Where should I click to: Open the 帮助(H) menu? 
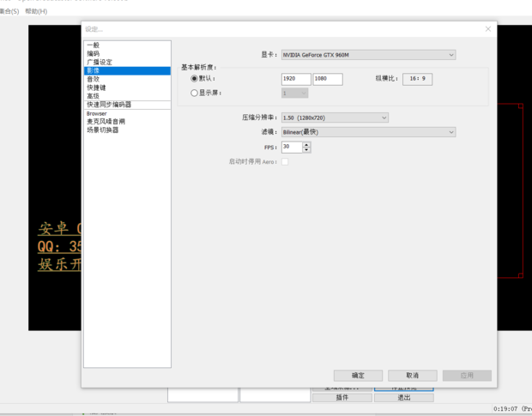point(36,11)
